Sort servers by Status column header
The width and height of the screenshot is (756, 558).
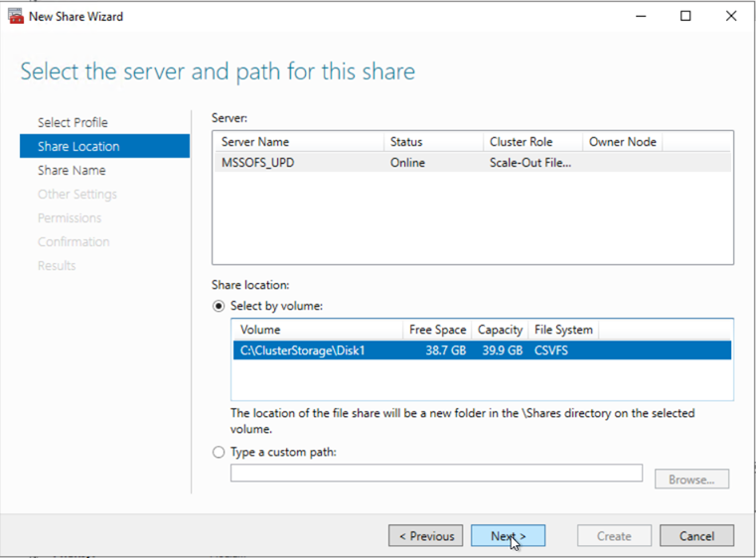click(432, 142)
